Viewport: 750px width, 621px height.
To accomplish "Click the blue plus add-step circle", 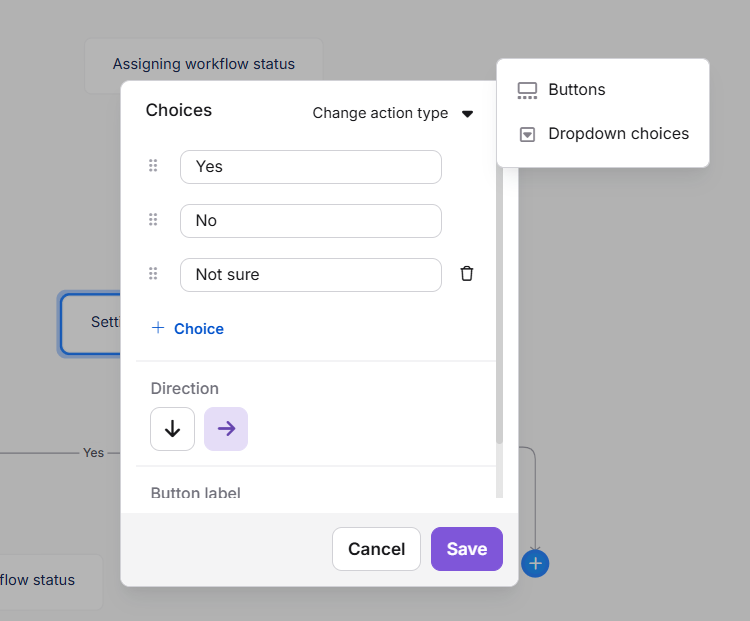I will pos(535,564).
